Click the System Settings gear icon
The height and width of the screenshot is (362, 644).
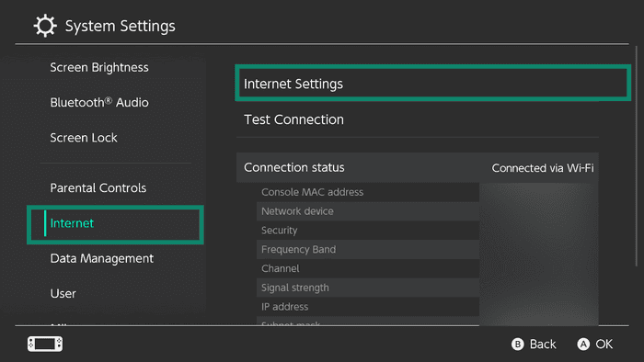[45, 26]
